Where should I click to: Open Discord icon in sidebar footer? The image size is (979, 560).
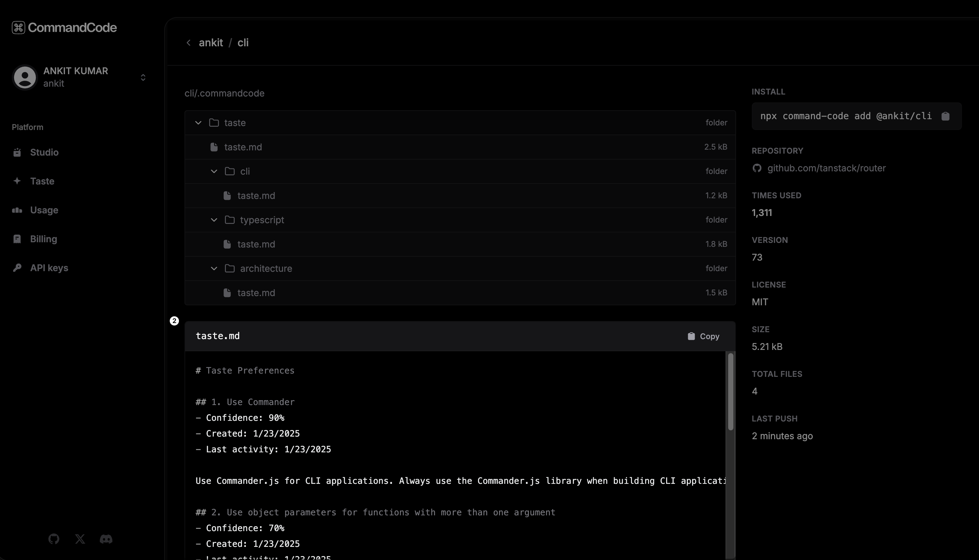(106, 539)
